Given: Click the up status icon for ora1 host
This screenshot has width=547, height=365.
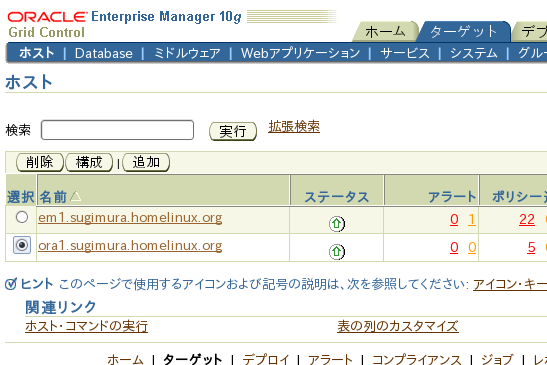Looking at the screenshot, I should (337, 252).
